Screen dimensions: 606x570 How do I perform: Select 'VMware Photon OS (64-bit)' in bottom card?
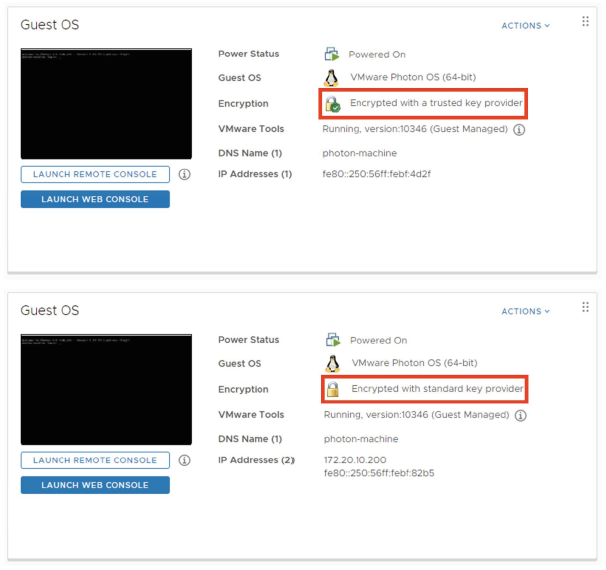coord(415,363)
